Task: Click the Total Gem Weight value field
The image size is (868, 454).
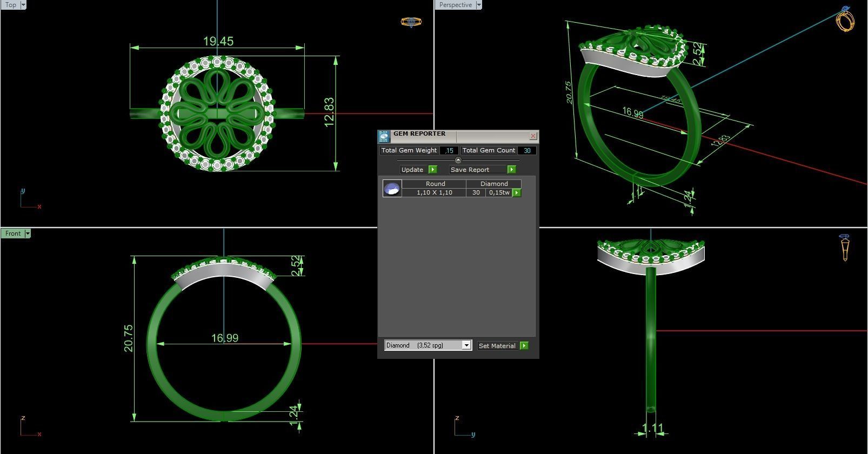Action: [449, 151]
